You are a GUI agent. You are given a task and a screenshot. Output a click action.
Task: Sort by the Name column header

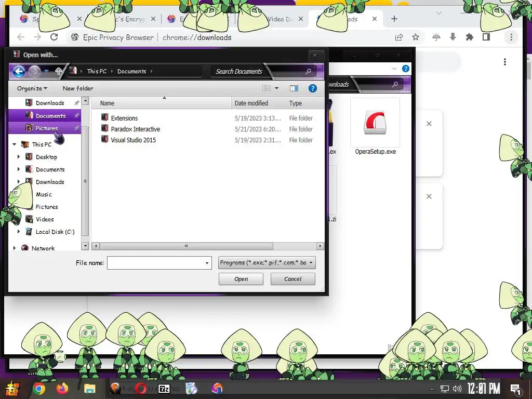pyautogui.click(x=162, y=103)
